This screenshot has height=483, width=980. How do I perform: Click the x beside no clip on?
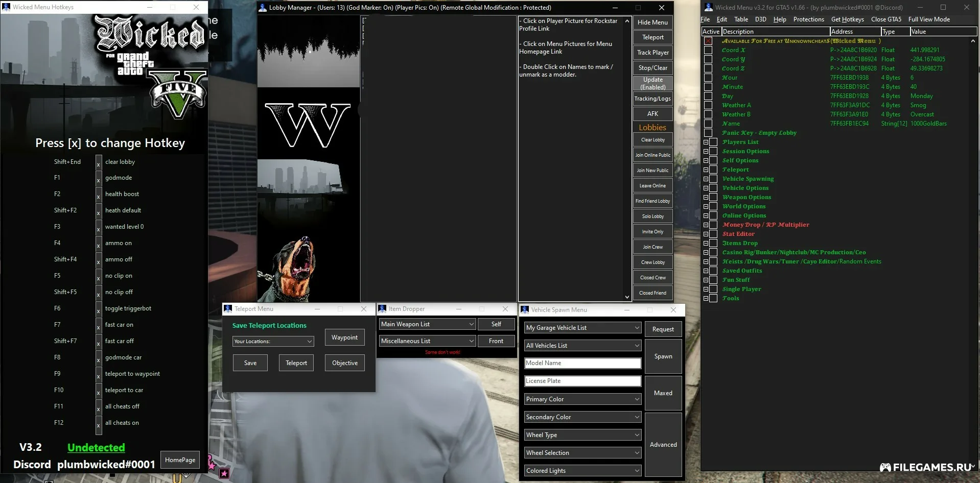coord(99,276)
